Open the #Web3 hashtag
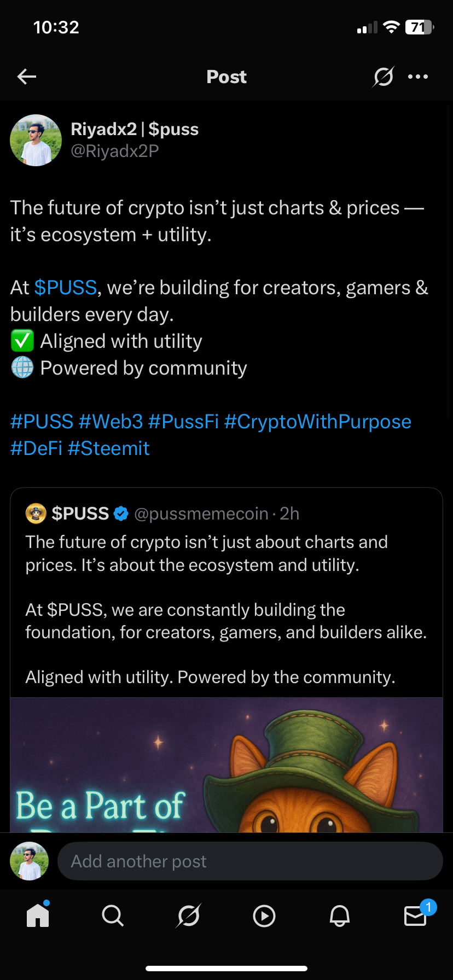Viewport: 453px width, 980px height. click(111, 422)
